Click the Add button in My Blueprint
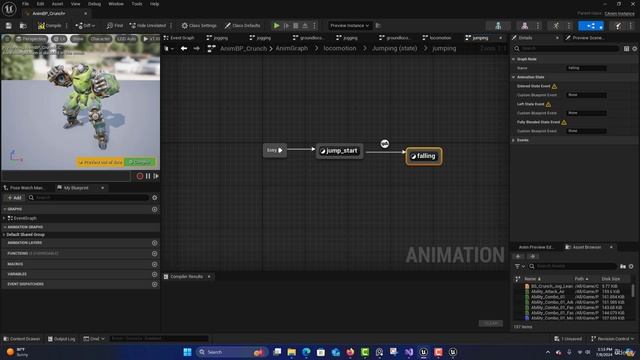Viewport: 640px width, 360px height. tap(14, 198)
